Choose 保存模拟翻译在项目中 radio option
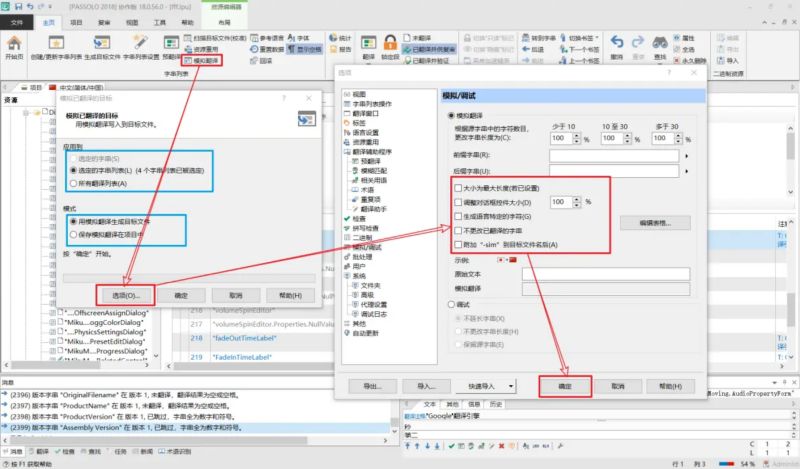Image resolution: width=800 pixels, height=469 pixels. (73, 234)
